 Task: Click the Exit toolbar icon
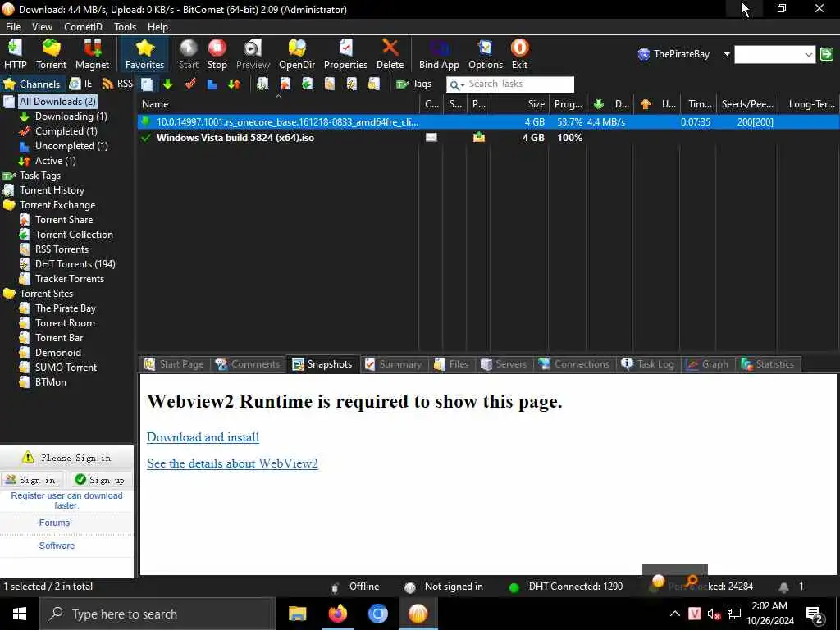[519, 54]
